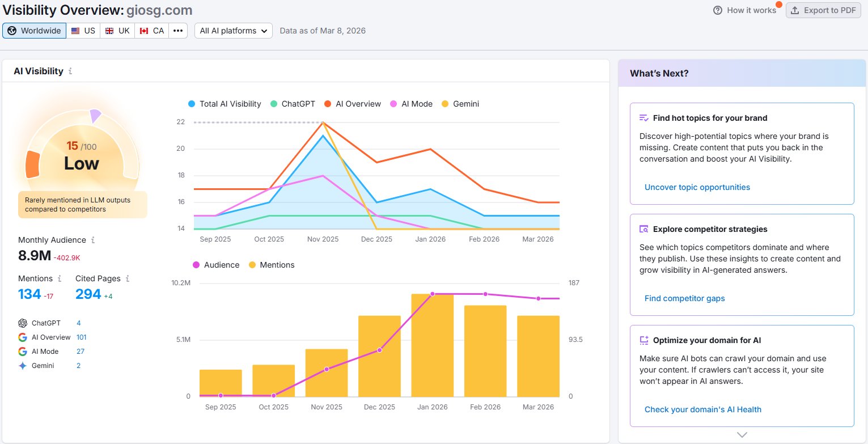The height and width of the screenshot is (444, 868).
Task: Click the info icon beside Cited Pages
Action: point(128,279)
